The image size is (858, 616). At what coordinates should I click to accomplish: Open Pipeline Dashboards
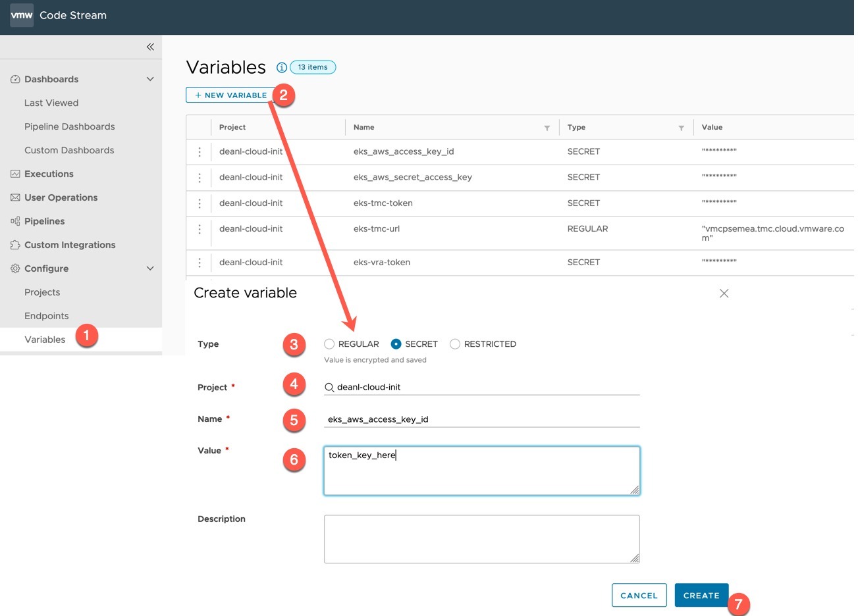point(70,126)
